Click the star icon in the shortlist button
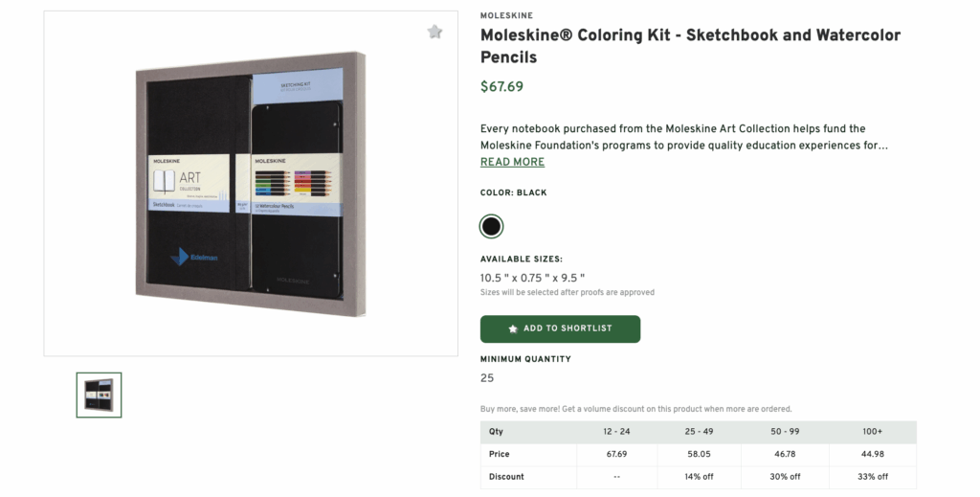980x497 pixels. point(513,328)
